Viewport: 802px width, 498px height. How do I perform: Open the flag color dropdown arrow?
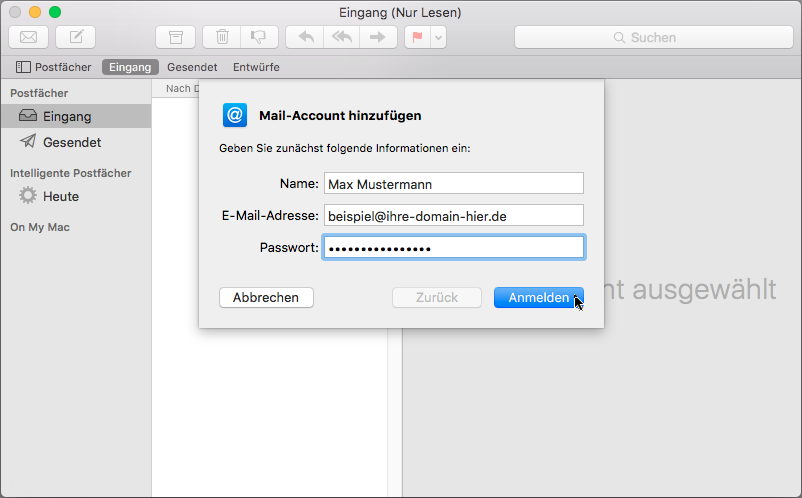pyautogui.click(x=438, y=37)
